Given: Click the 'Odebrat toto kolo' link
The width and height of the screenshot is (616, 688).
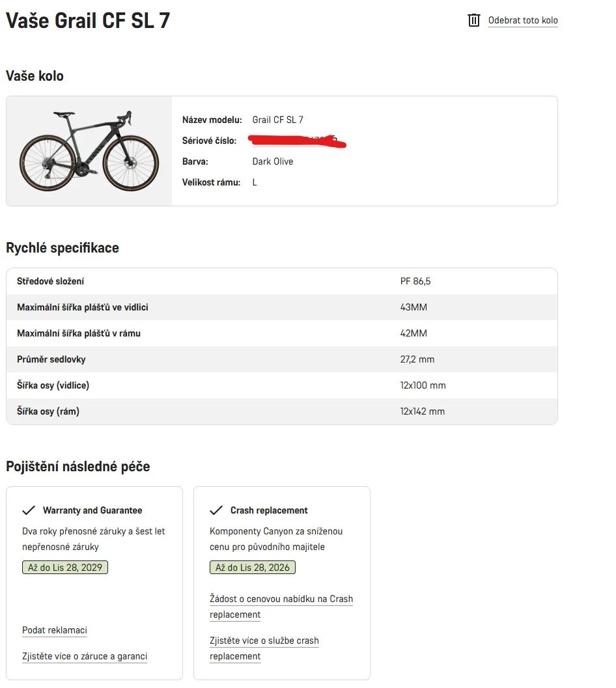Looking at the screenshot, I should coord(523,21).
